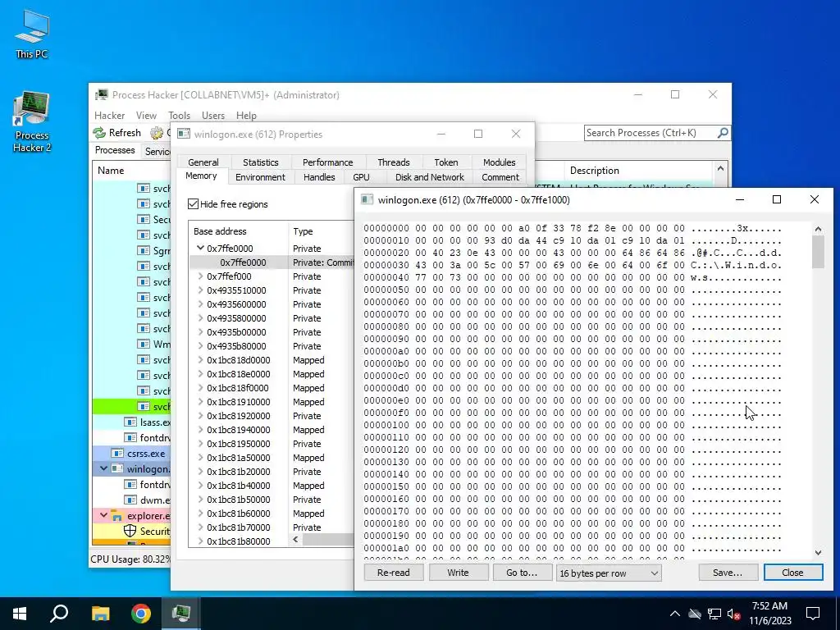This screenshot has height=630, width=840.
Task: Open the Hacker menu
Action: tap(109, 116)
